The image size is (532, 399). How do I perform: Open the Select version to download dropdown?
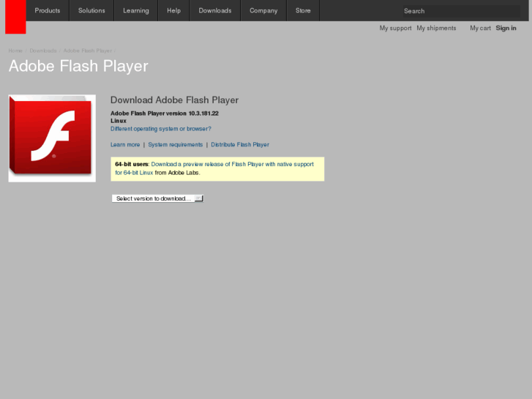158,198
